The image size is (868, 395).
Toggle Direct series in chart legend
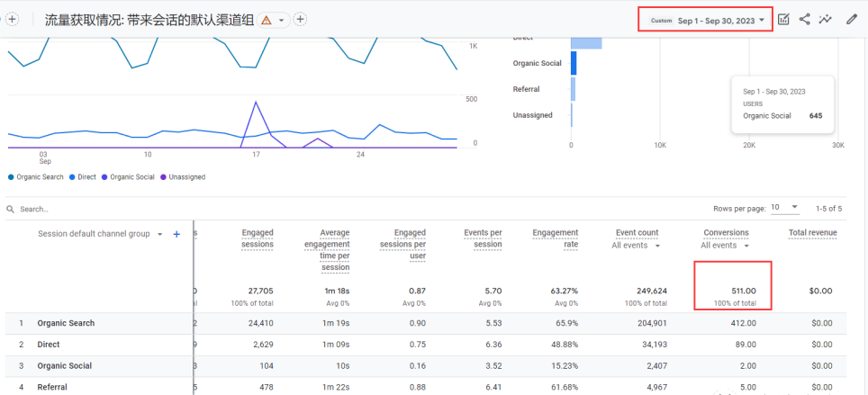83,177
